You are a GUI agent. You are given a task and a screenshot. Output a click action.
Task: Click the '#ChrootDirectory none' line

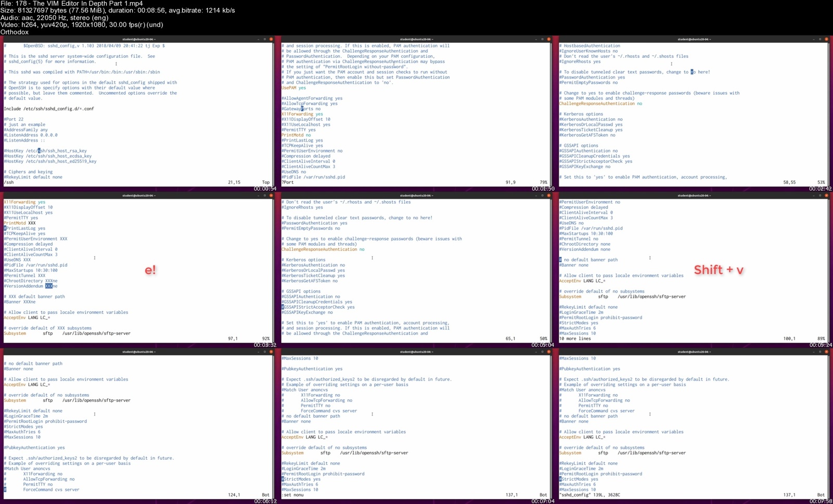click(585, 244)
